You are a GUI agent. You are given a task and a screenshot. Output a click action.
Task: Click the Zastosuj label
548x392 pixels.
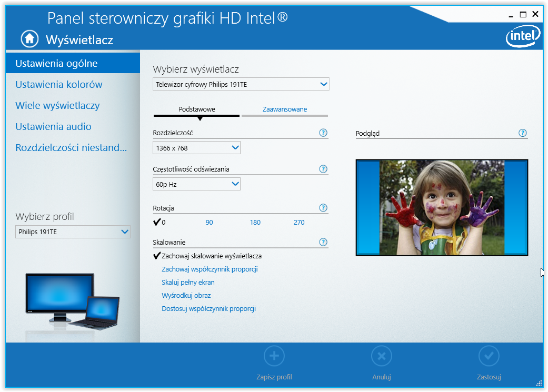coord(489,377)
